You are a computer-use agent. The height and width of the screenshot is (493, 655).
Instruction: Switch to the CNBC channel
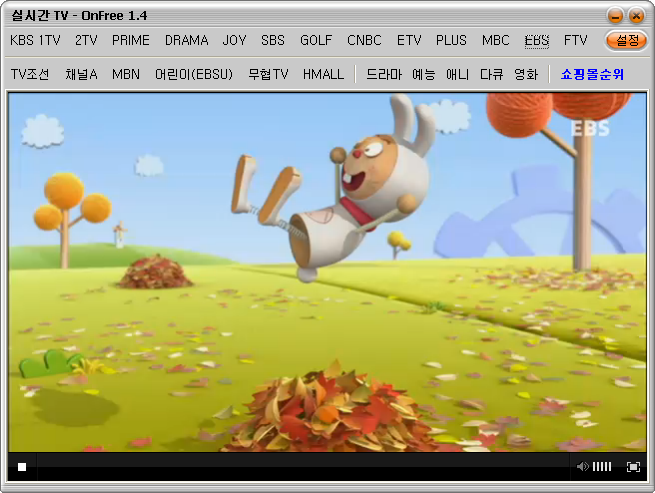coord(364,40)
